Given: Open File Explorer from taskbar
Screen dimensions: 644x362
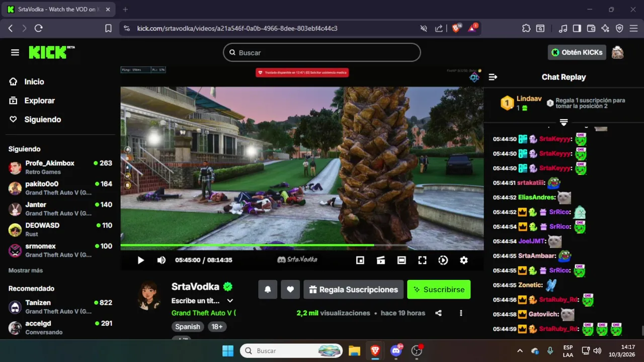Looking at the screenshot, I should (x=355, y=350).
